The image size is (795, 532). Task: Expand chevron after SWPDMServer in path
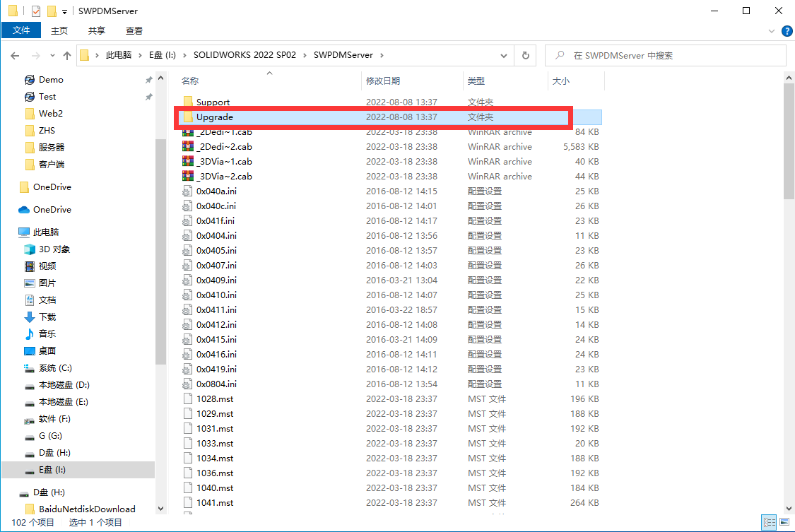(x=382, y=54)
